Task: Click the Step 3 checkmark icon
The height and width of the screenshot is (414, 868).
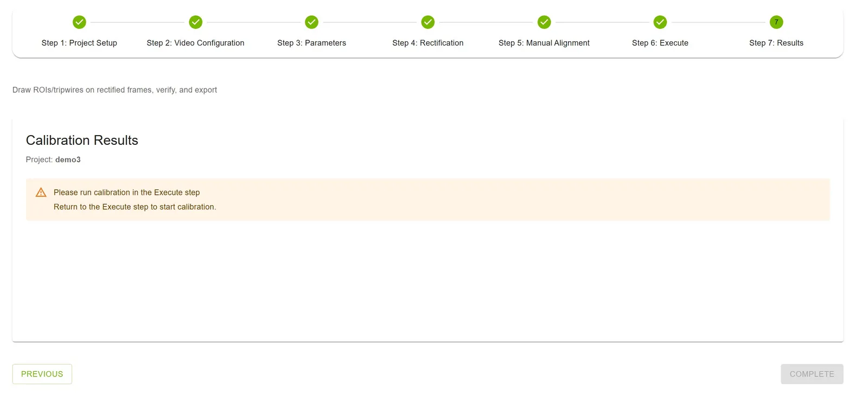Action: point(311,22)
